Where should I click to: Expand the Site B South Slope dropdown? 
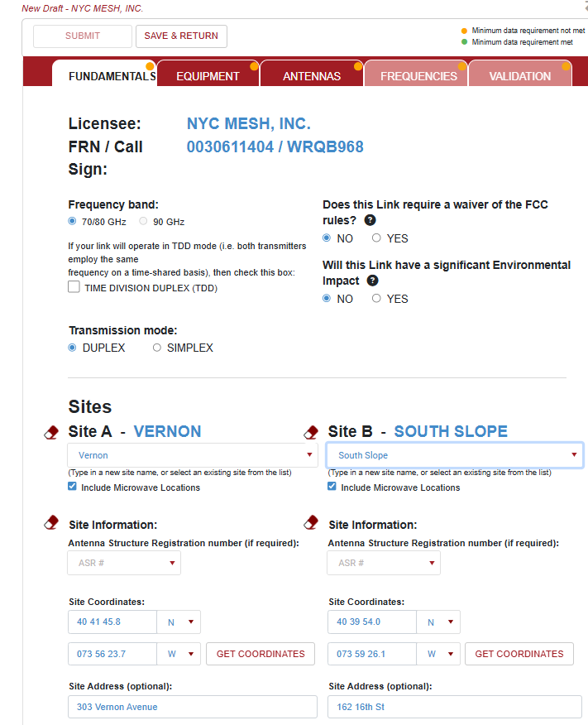574,455
